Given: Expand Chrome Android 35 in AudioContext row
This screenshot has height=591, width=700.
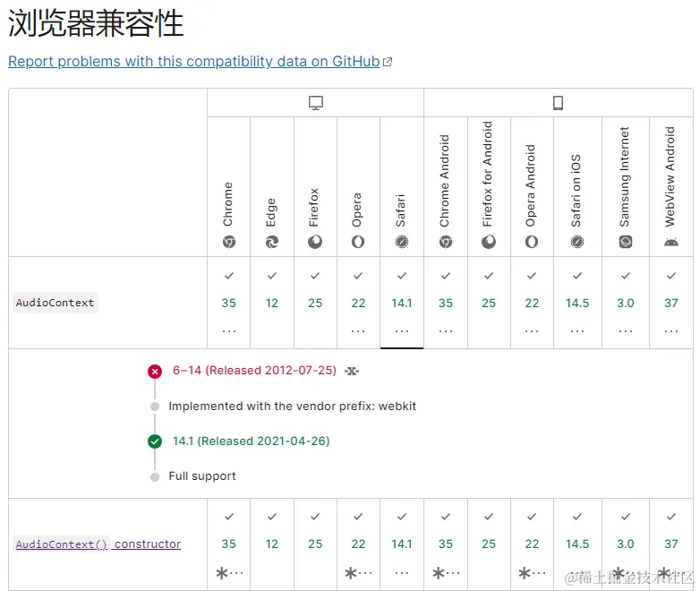Looking at the screenshot, I should 446,303.
